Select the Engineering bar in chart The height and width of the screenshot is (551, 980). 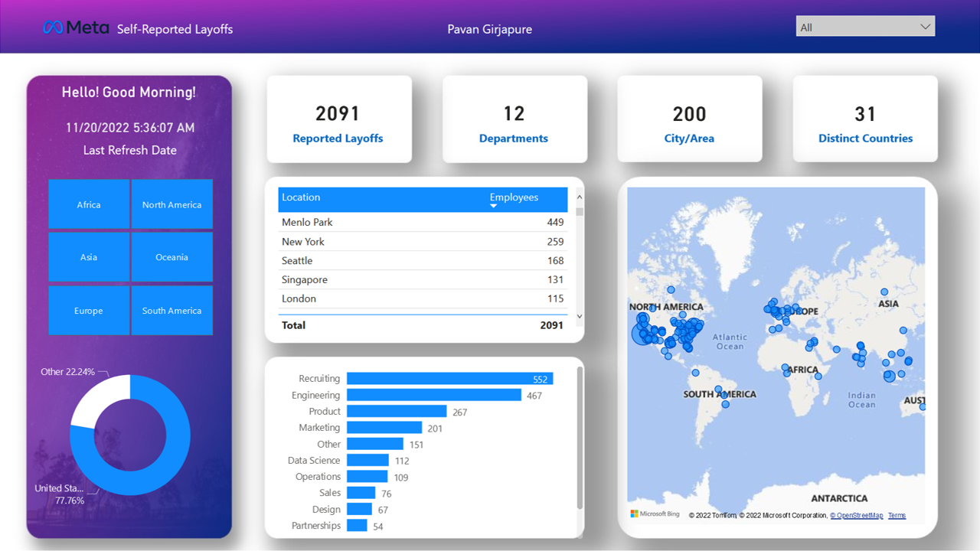pos(434,395)
